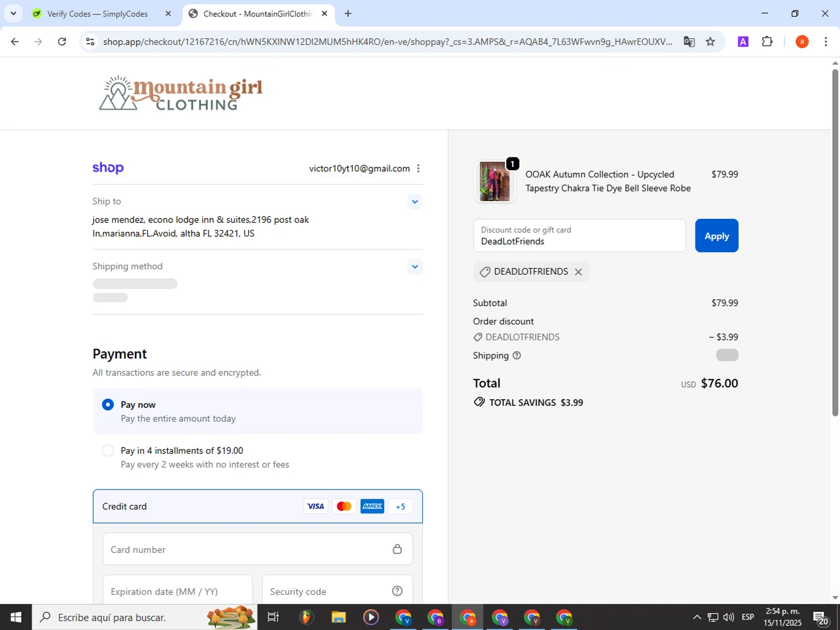Open the volume control in system tray

coord(729,617)
